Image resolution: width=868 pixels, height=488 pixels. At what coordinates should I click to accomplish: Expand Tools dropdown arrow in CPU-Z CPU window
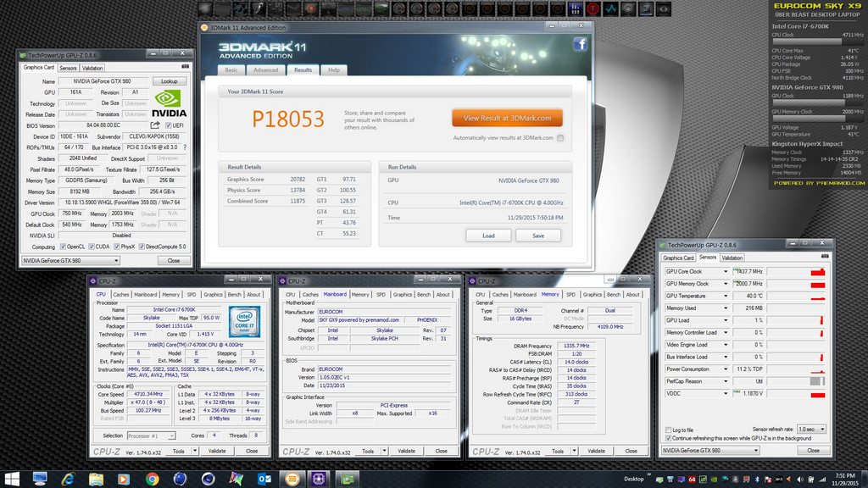(195, 451)
